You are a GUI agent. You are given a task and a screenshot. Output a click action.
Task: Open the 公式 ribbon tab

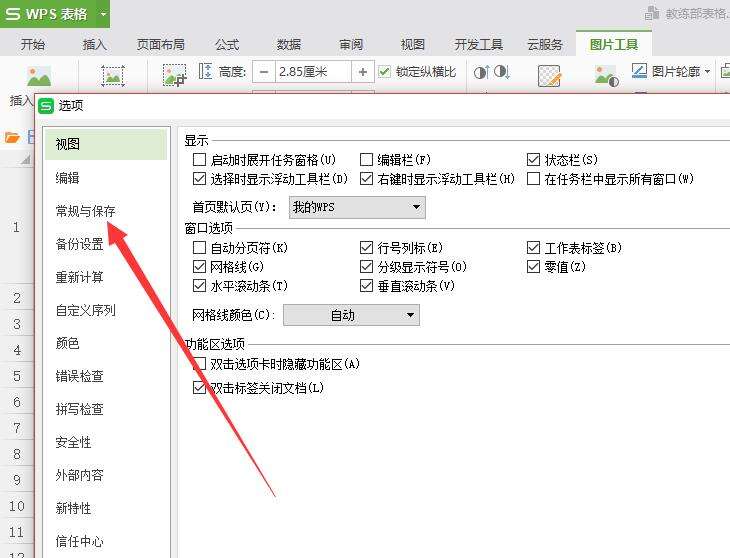click(x=227, y=45)
